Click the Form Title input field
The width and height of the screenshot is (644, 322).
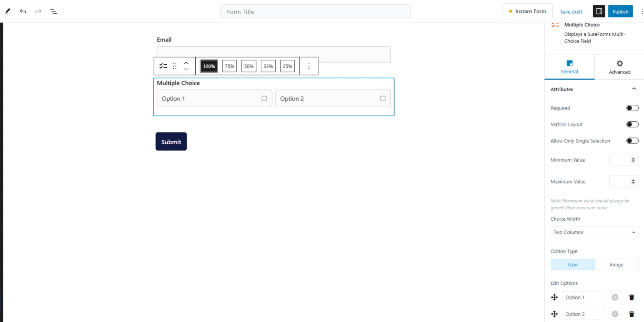[x=316, y=11]
